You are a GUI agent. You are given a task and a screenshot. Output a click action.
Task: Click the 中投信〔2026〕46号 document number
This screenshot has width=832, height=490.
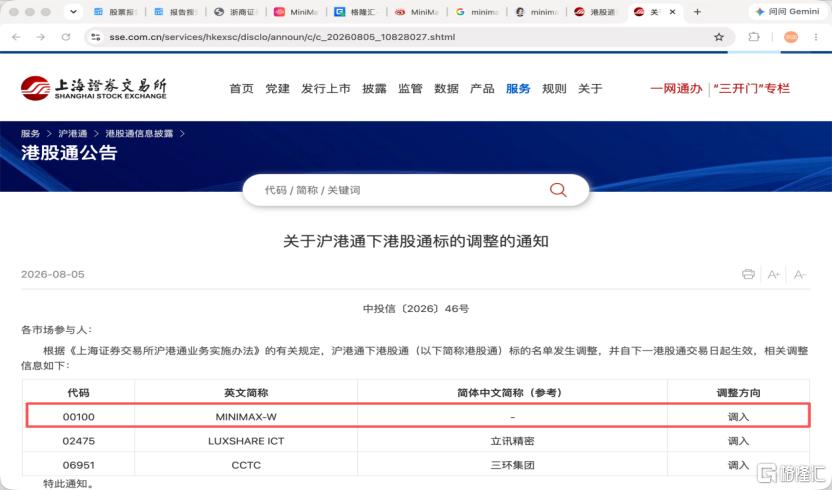coord(416,308)
